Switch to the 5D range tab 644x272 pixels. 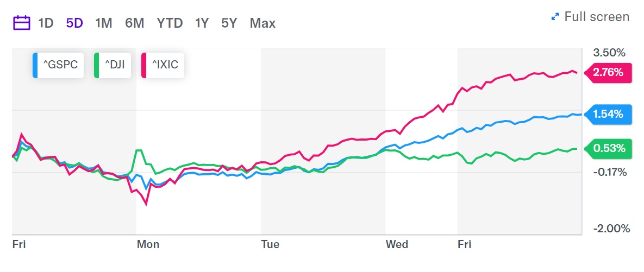point(74,23)
